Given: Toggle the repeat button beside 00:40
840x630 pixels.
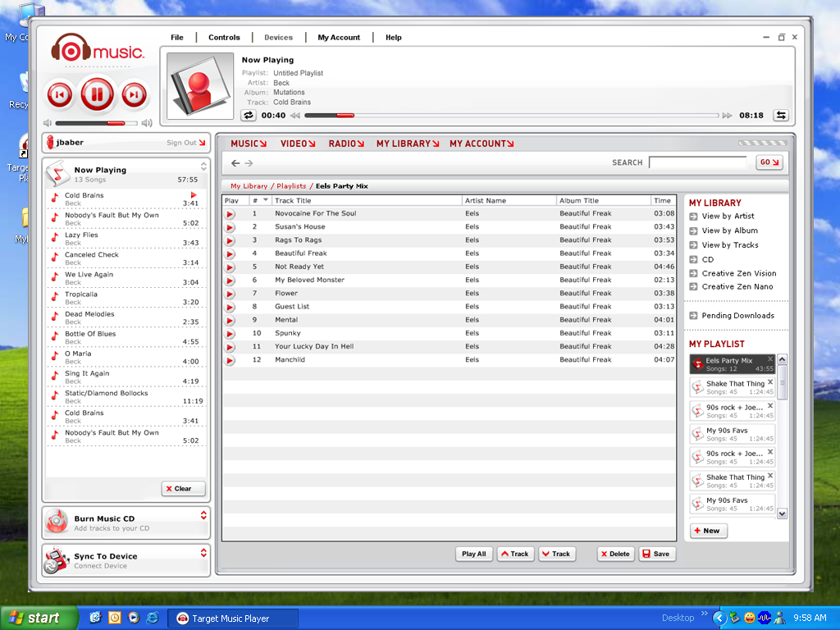Looking at the screenshot, I should click(248, 115).
